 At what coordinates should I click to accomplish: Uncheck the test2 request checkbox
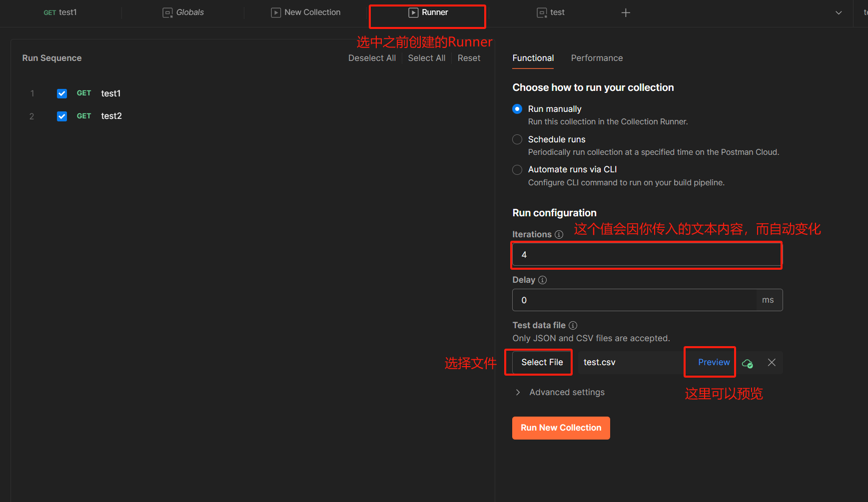coord(62,116)
